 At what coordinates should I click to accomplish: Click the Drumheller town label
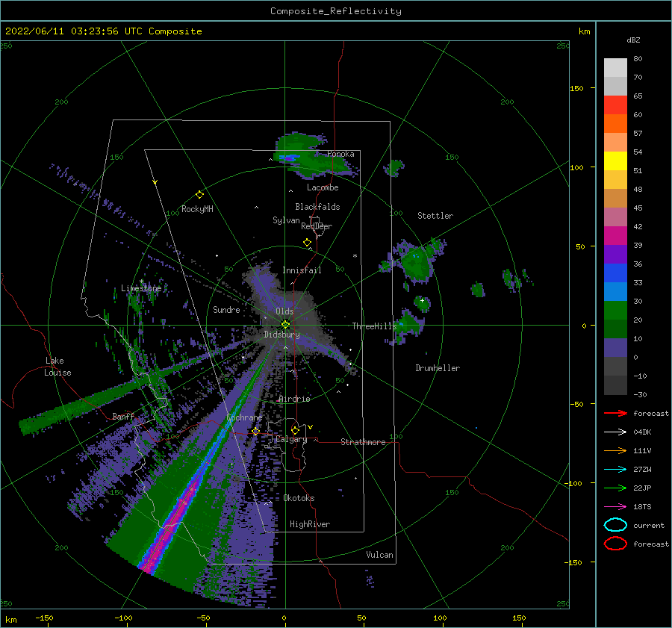438,368
